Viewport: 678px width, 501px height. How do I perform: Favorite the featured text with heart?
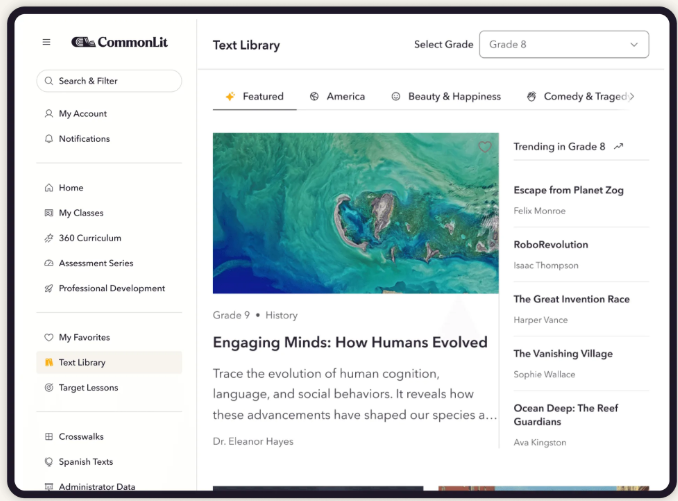click(x=485, y=147)
